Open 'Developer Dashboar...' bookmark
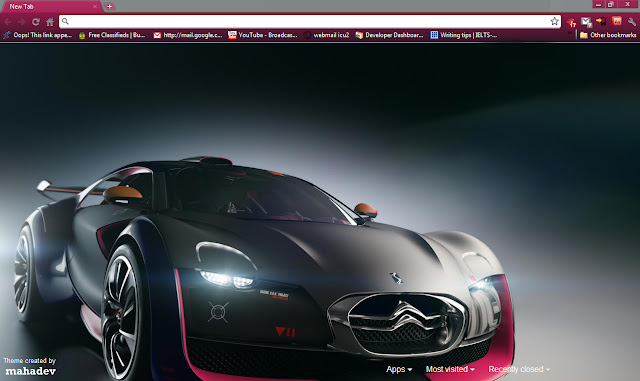640x381 pixels. [389, 35]
